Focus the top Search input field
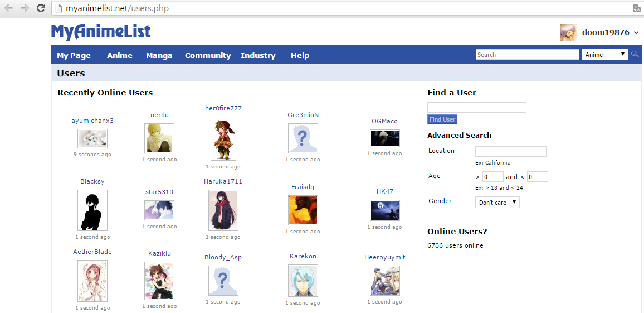This screenshot has width=644, height=313. click(528, 54)
